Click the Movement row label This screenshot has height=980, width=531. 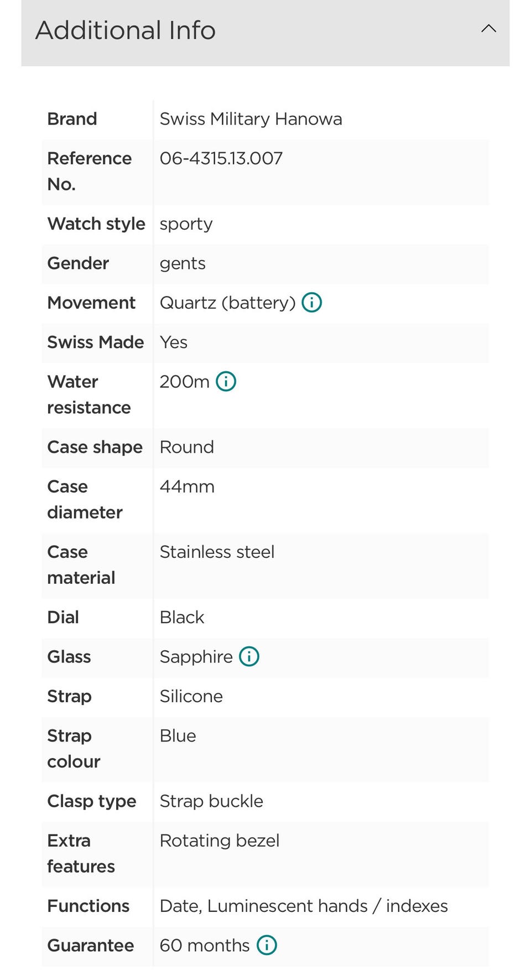[91, 303]
